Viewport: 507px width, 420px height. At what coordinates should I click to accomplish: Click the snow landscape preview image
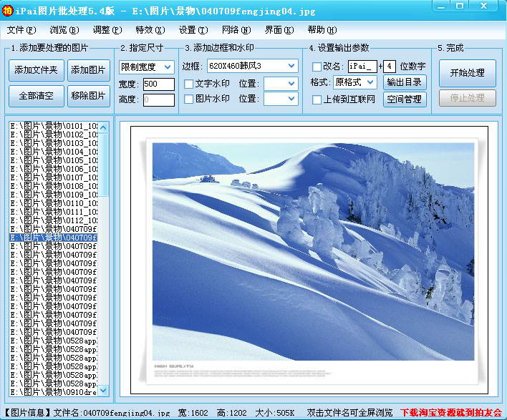(313, 251)
